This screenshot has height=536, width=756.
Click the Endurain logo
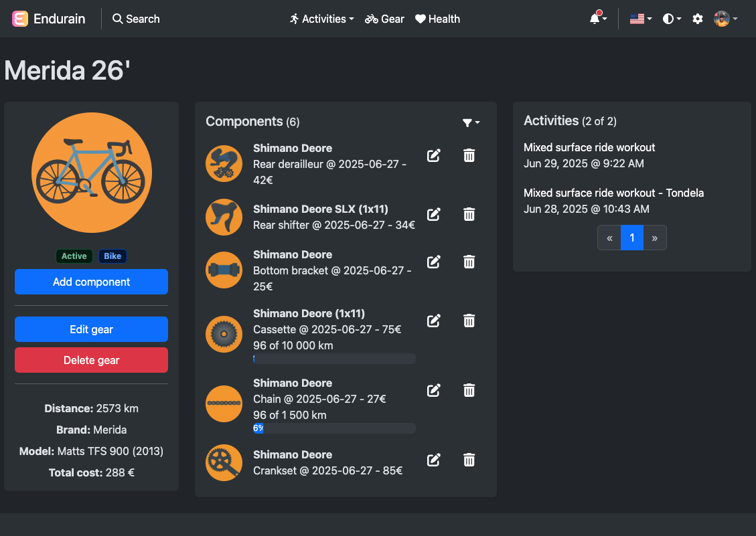(x=47, y=19)
